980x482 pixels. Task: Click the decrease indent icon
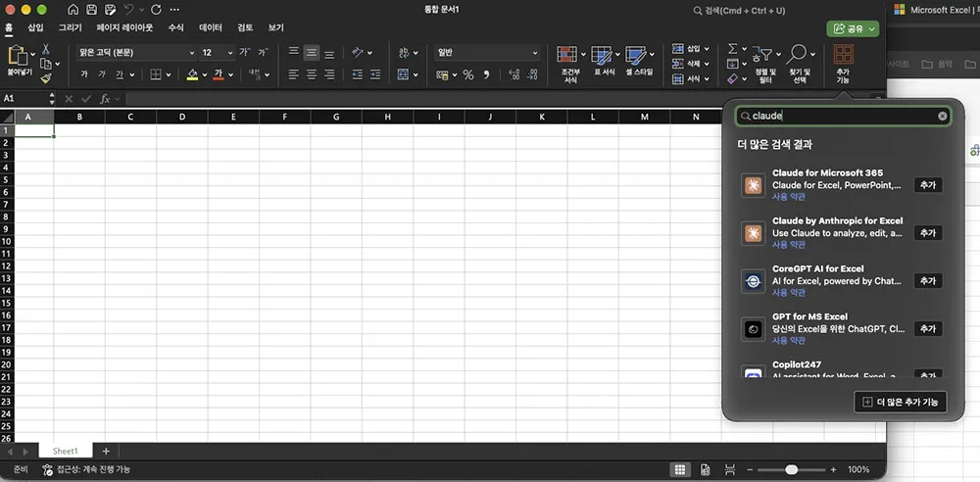(x=358, y=74)
